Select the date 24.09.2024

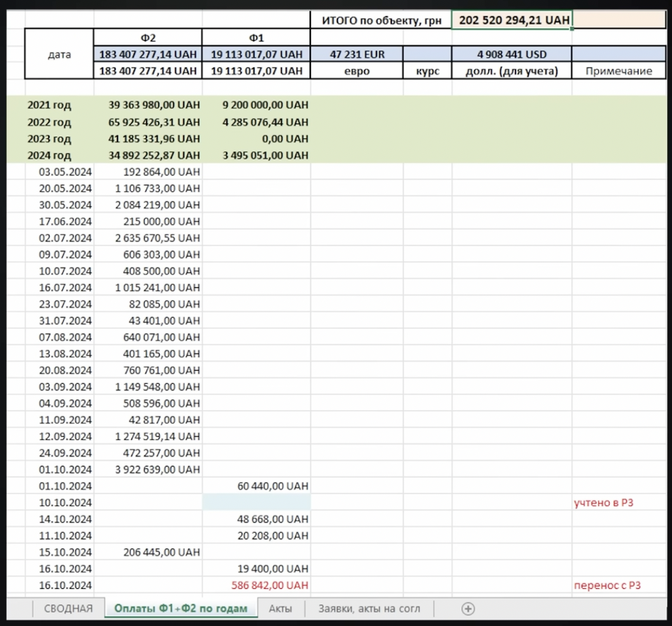click(59, 453)
